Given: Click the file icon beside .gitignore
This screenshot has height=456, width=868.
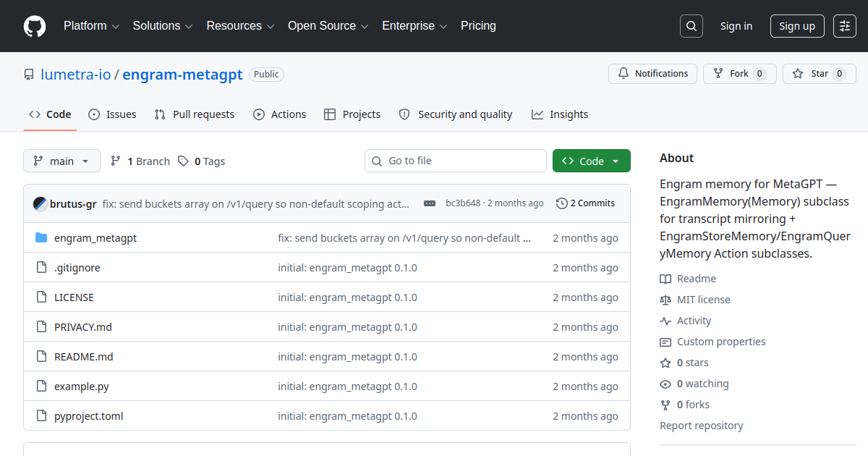Looking at the screenshot, I should click(41, 268).
